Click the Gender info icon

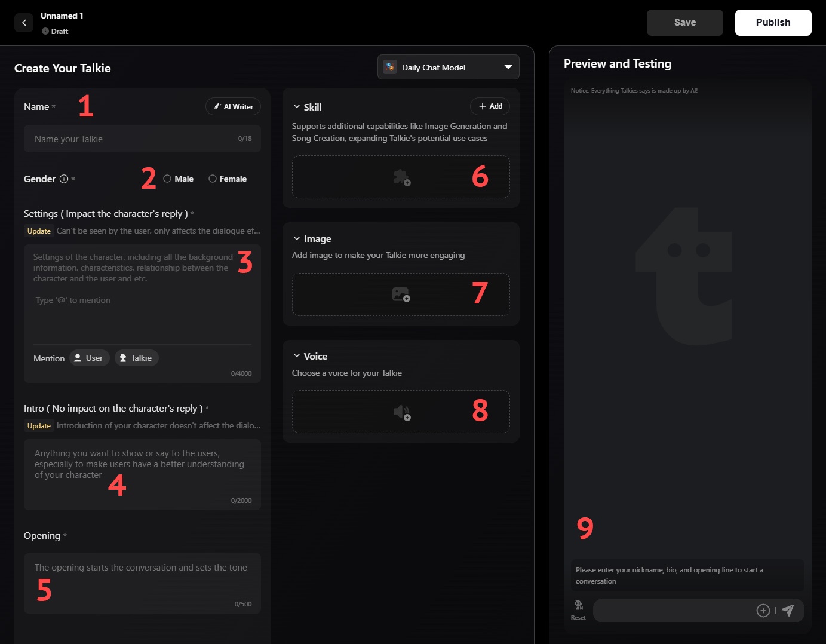click(64, 179)
